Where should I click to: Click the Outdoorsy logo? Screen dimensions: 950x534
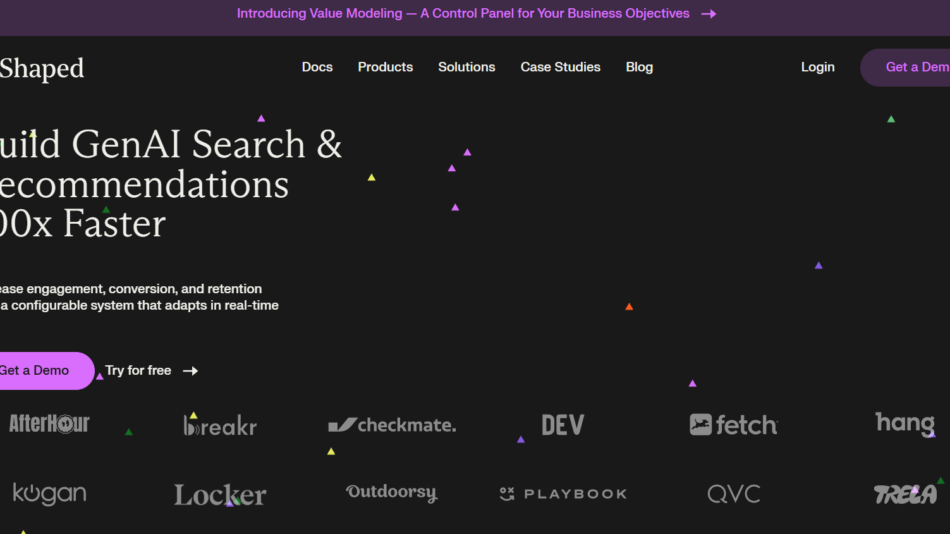coord(391,493)
